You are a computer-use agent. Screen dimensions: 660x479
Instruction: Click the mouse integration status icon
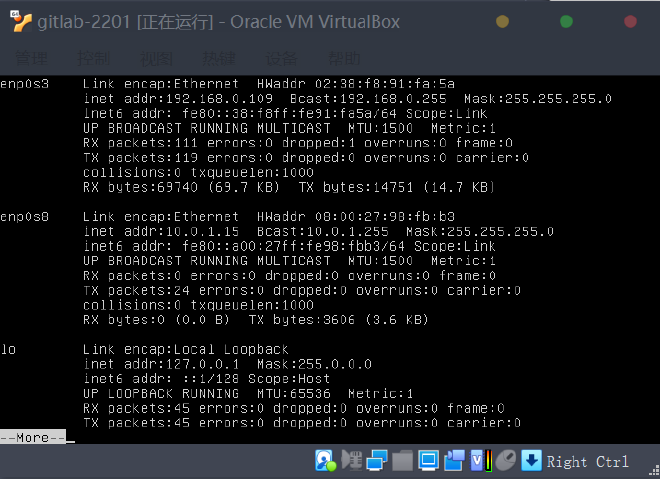pyautogui.click(x=506, y=460)
